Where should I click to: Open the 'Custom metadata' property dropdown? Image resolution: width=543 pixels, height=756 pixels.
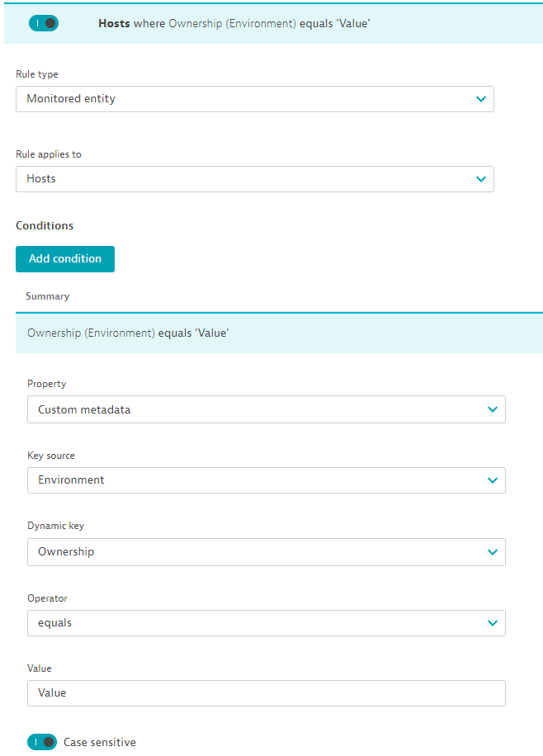256,409
